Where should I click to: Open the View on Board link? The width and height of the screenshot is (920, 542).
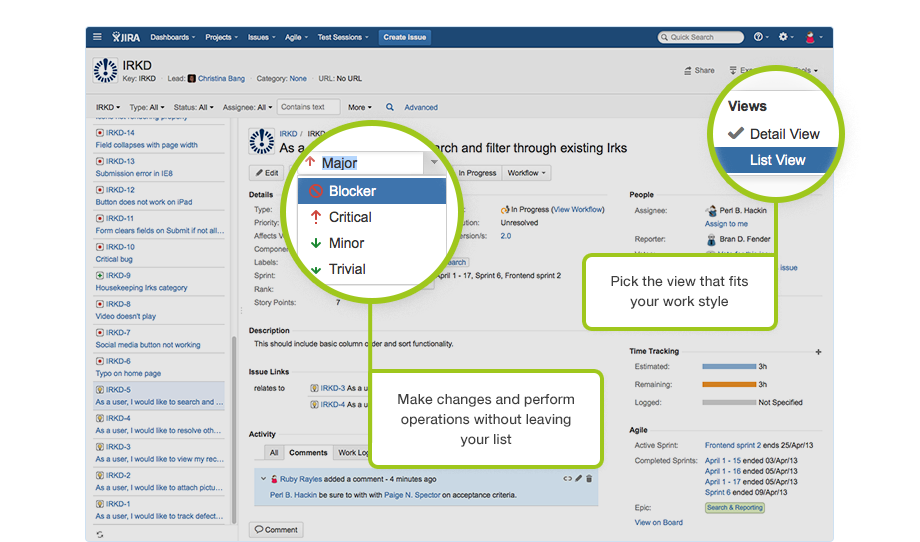[x=658, y=523]
